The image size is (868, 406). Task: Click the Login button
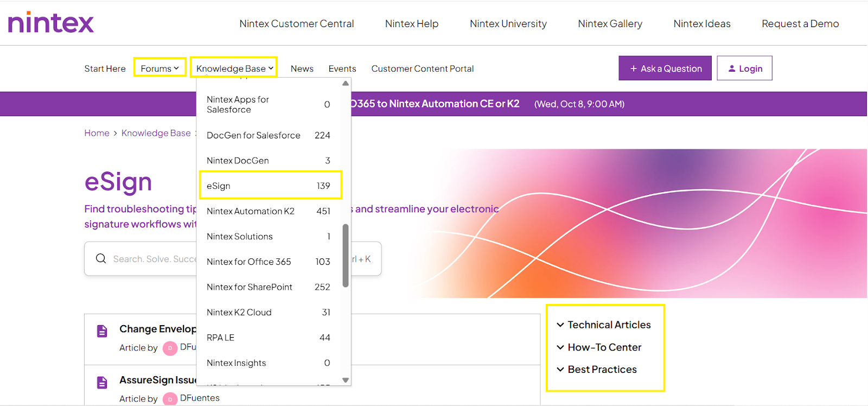(744, 68)
